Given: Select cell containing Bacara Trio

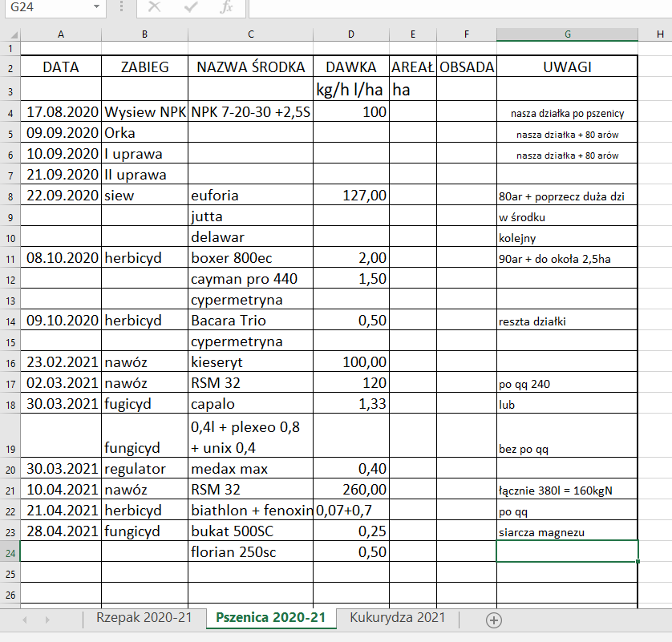Looking at the screenshot, I should [x=251, y=321].
